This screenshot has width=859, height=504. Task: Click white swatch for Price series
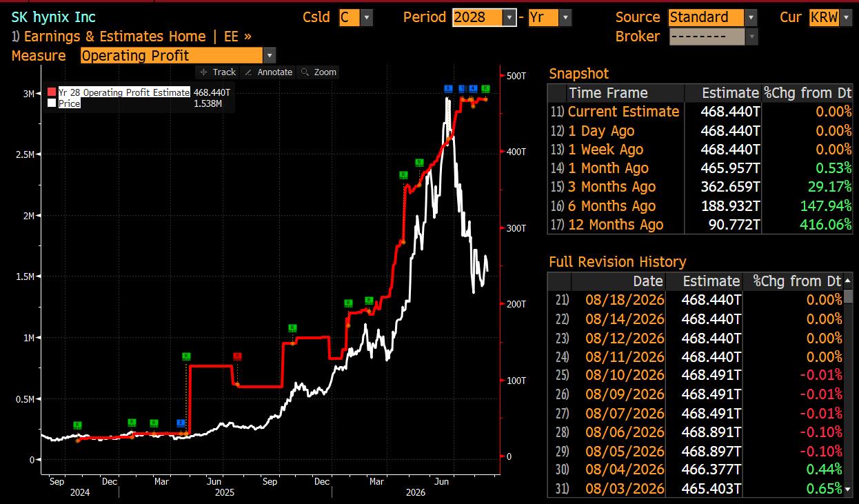click(x=52, y=103)
